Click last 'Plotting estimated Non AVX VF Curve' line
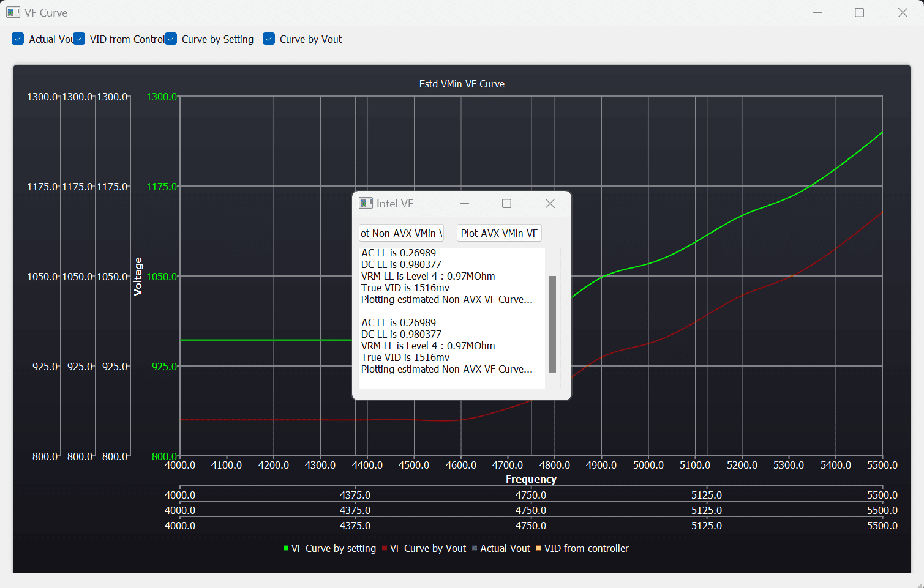Screen dimensions: 924x588 click(447, 369)
